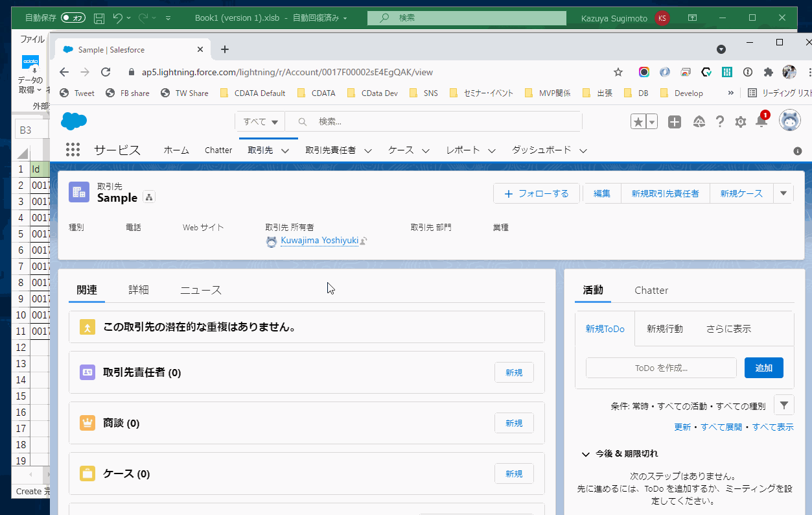Viewport: 812px width, 515px height.
Task: Expand the ダッシュボード tab chevron
Action: 583,150
